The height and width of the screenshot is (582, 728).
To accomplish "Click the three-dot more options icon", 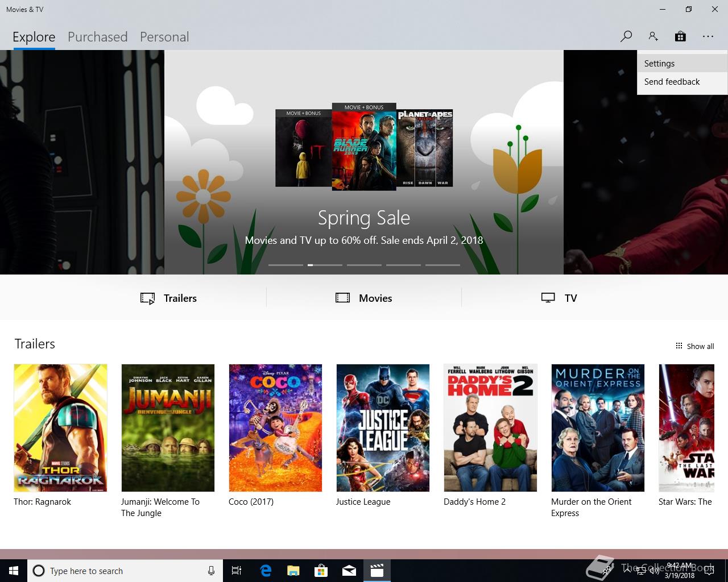I will pos(708,36).
